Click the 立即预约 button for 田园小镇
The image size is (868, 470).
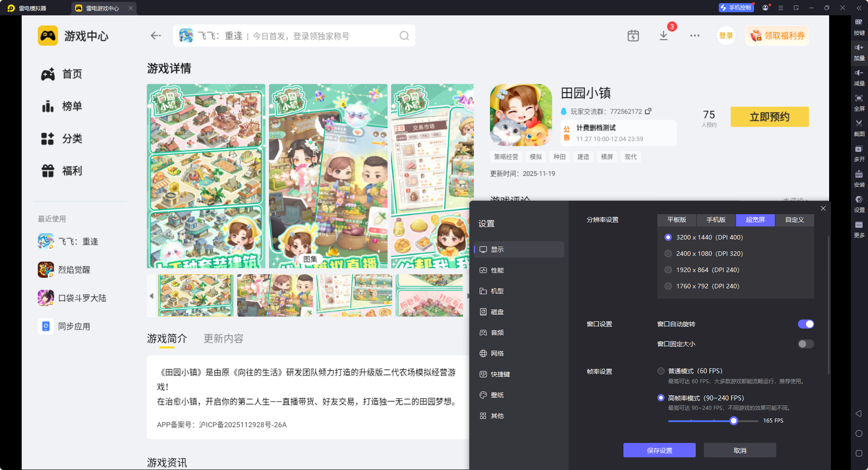tap(769, 117)
